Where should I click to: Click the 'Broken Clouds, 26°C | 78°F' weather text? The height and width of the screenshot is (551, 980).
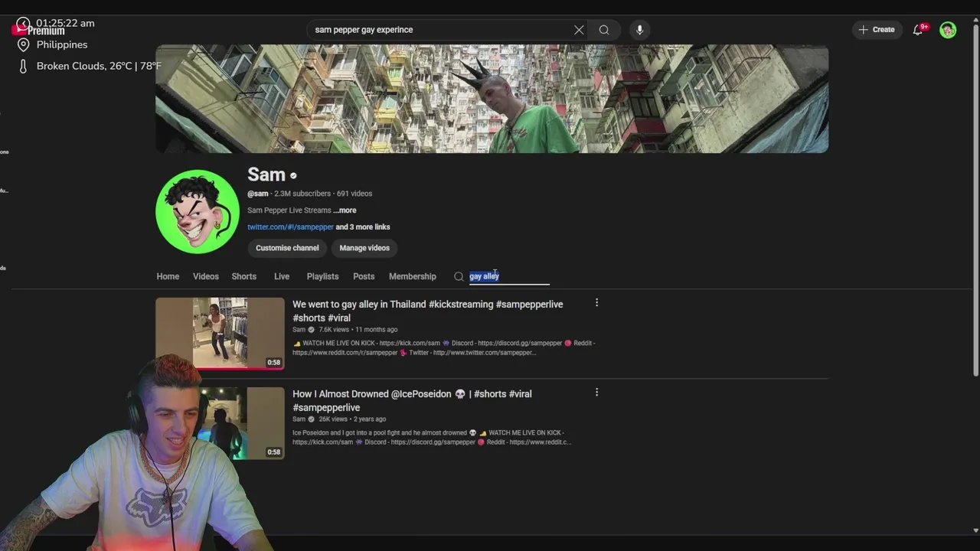coord(99,67)
